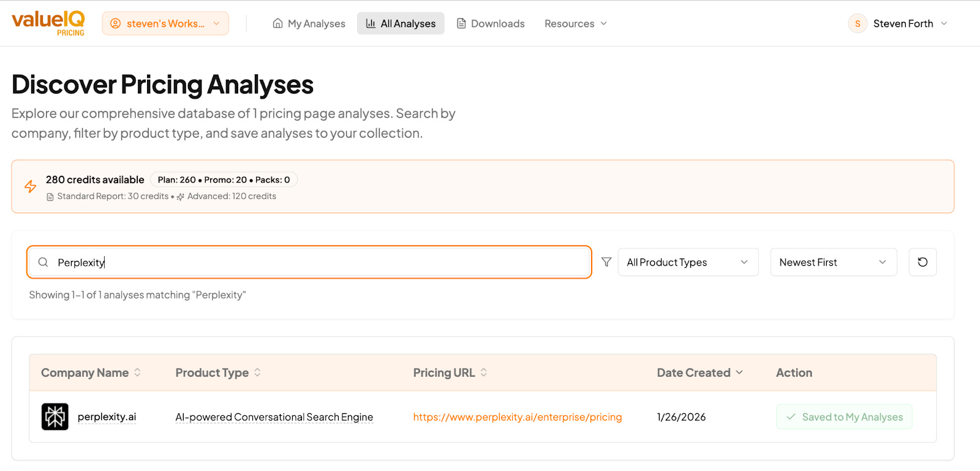
Task: Click the Saved to My Analyses button
Action: [x=844, y=417]
